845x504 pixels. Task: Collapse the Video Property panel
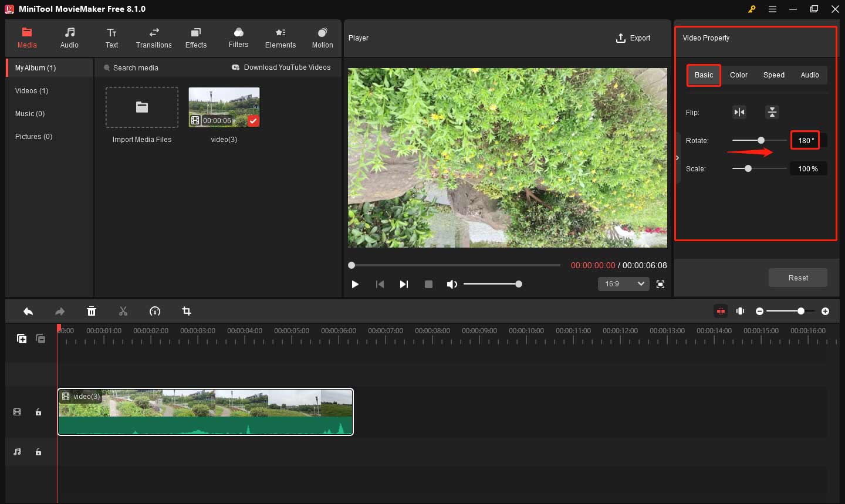point(677,158)
